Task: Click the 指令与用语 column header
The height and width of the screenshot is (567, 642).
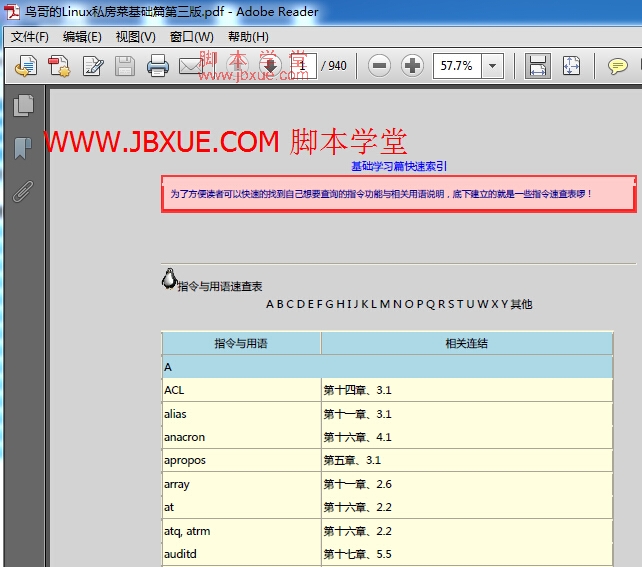Action: (x=241, y=343)
